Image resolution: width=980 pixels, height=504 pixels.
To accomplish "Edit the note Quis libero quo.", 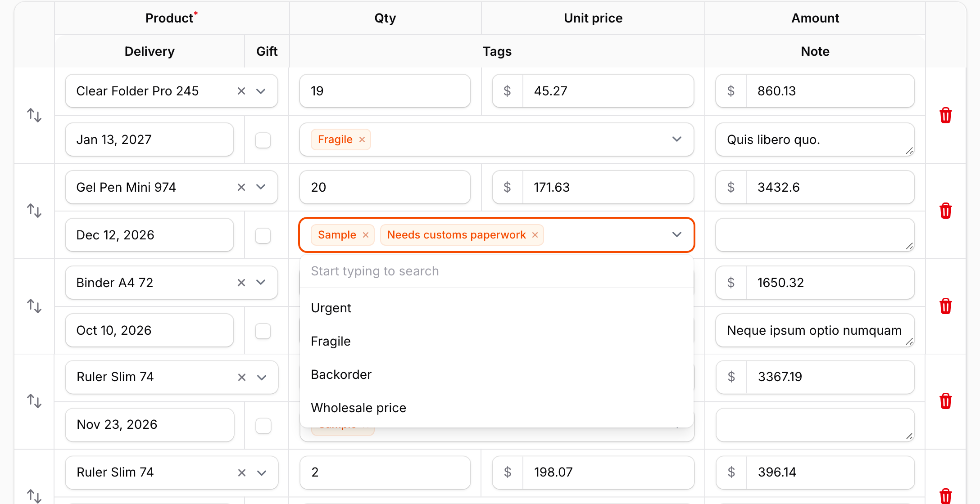I will (815, 139).
